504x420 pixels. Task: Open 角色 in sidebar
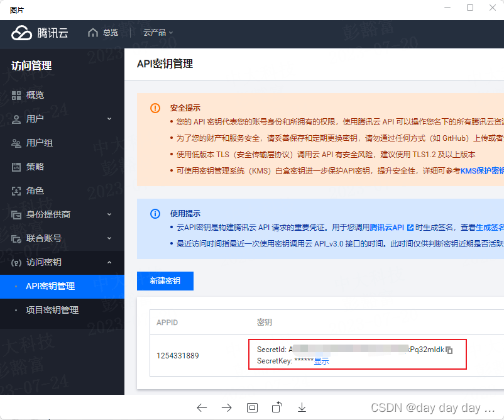(x=62, y=191)
